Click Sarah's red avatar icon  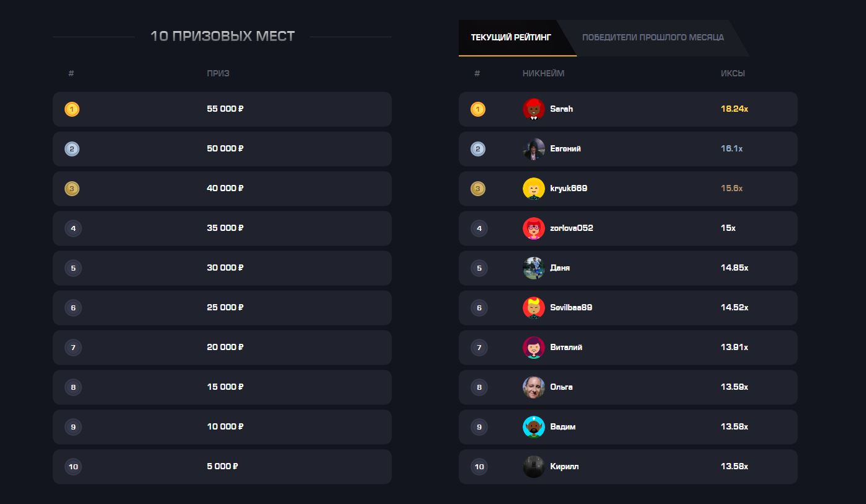pos(534,109)
